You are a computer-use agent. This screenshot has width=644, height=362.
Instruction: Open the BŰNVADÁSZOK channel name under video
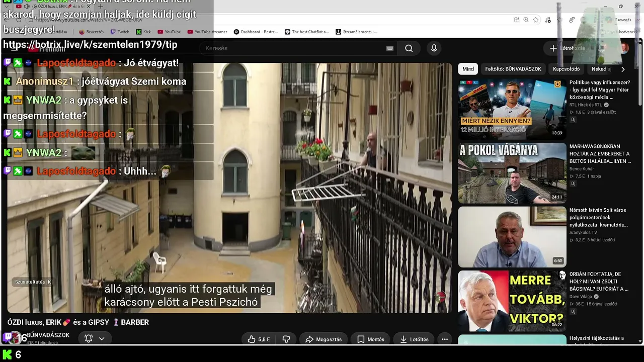click(x=48, y=335)
